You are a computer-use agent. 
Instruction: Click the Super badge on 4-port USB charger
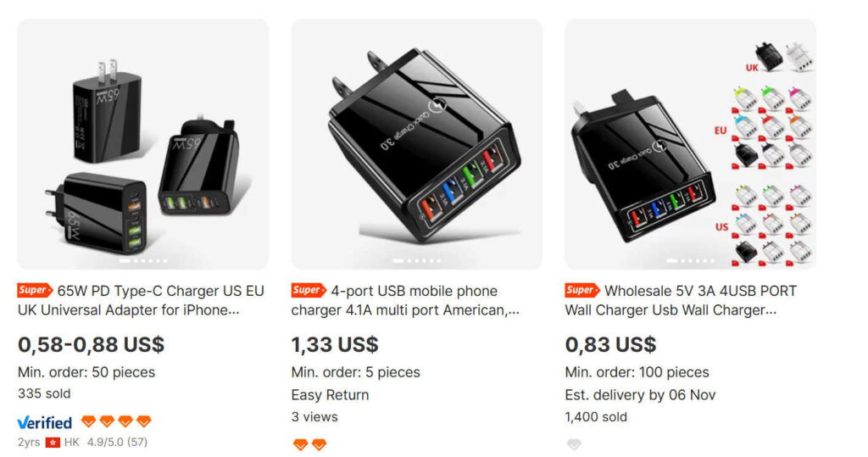click(309, 290)
